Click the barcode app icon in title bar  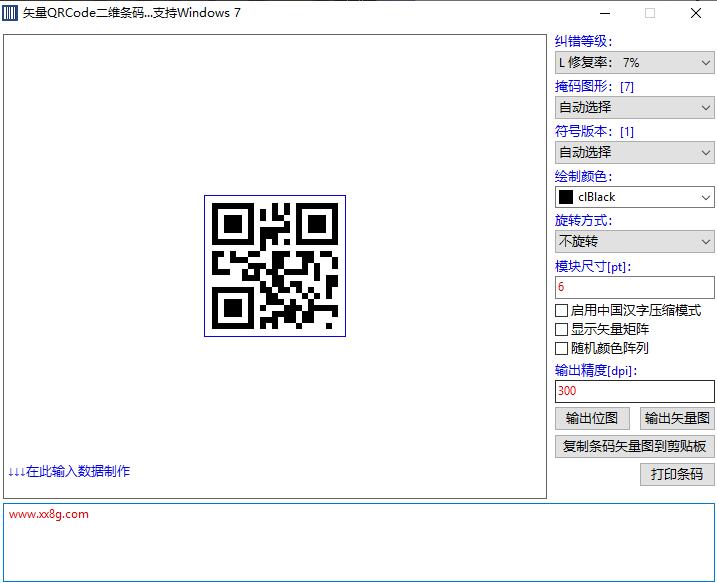point(10,13)
